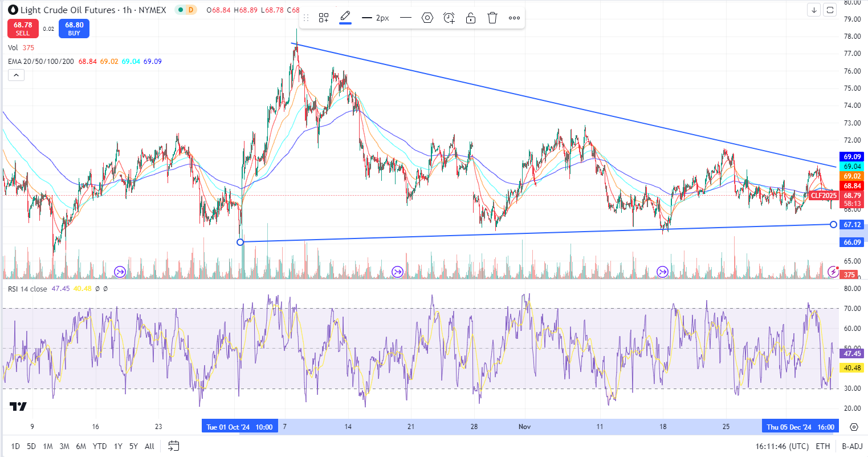Add an alert using the alarm clock icon
Image resolution: width=868 pixels, height=457 pixels.
click(x=449, y=18)
